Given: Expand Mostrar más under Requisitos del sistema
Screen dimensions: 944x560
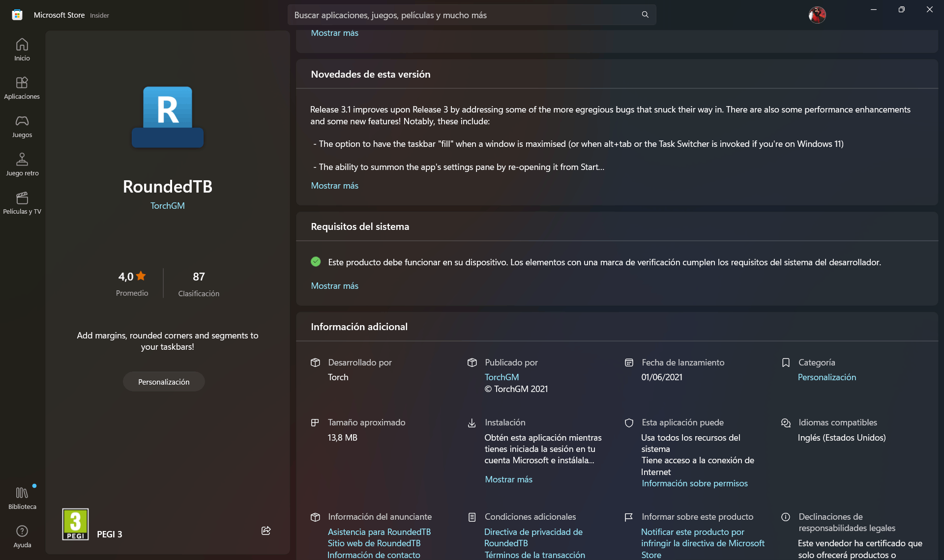Looking at the screenshot, I should 334,286.
